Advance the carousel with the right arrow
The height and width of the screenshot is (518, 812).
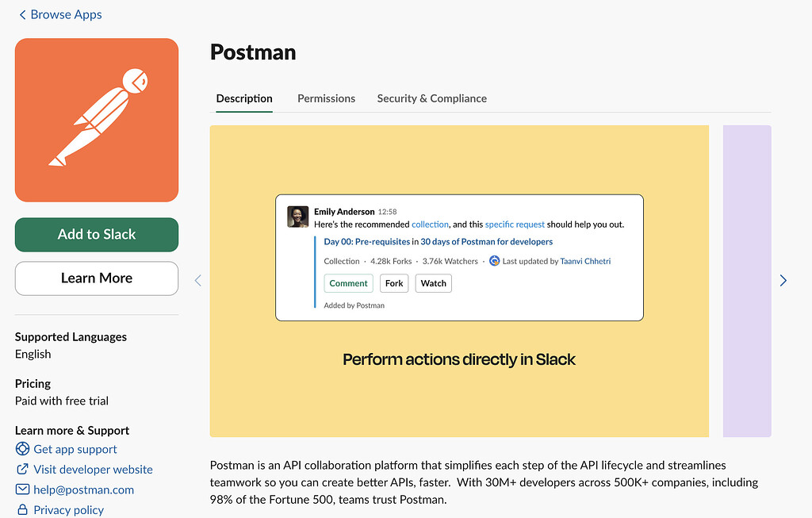pyautogui.click(x=783, y=280)
